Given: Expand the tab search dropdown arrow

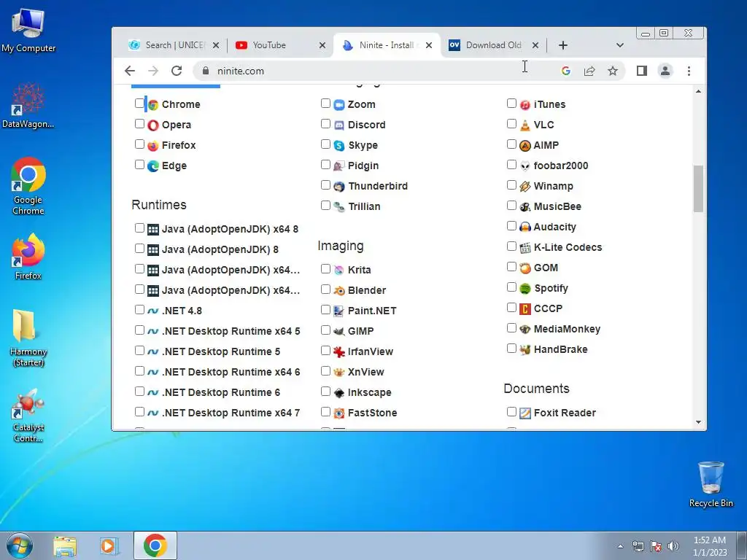Looking at the screenshot, I should pyautogui.click(x=620, y=45).
